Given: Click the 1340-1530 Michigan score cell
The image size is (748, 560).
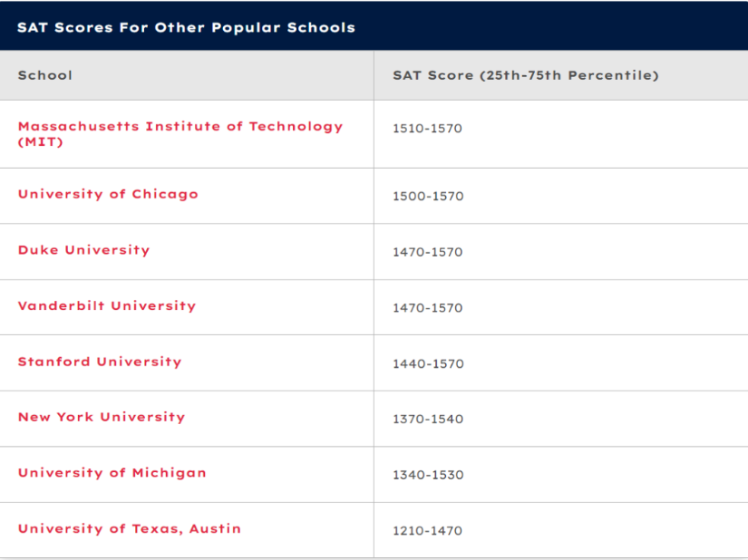Looking at the screenshot, I should coord(427,475).
